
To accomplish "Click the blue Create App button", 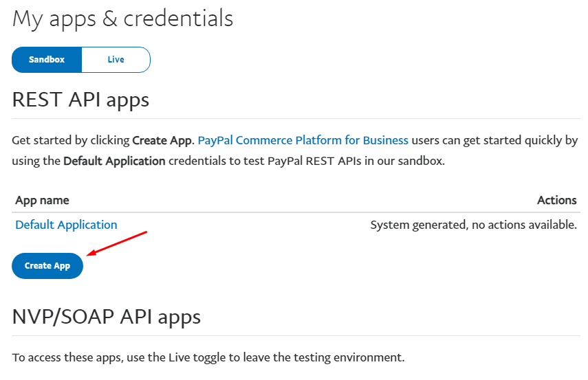I will [47, 266].
